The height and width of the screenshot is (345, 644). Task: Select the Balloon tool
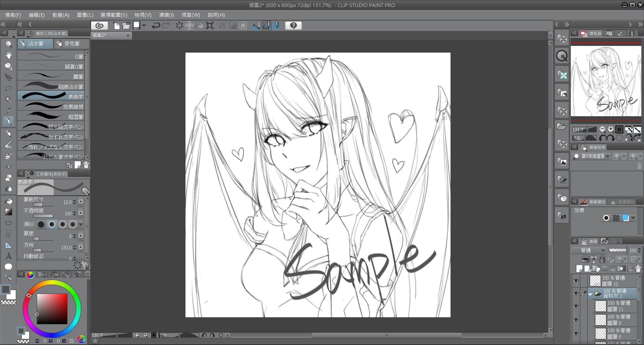[x=9, y=267]
